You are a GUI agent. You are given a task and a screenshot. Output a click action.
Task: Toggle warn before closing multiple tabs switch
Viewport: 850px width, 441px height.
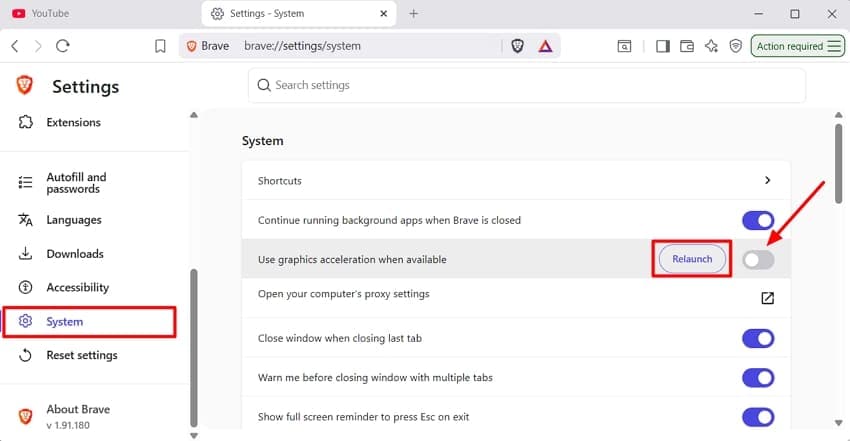[x=758, y=378]
